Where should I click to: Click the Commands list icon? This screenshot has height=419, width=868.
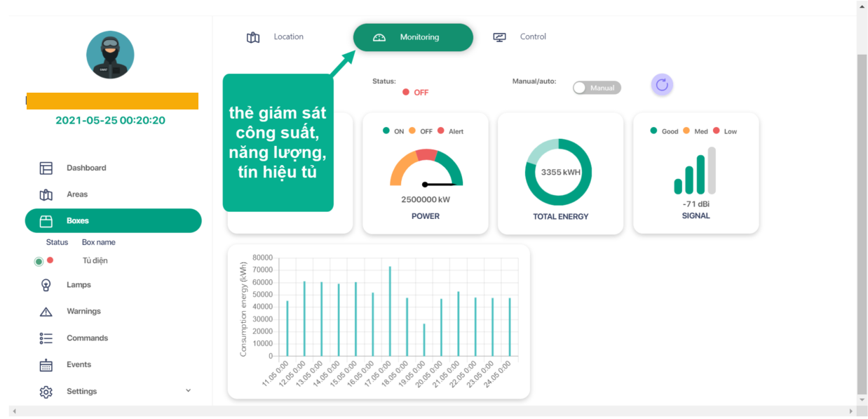tap(46, 338)
